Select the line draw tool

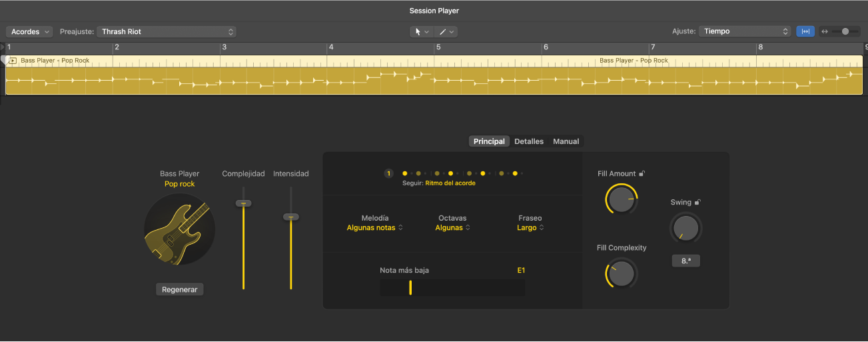click(x=442, y=31)
